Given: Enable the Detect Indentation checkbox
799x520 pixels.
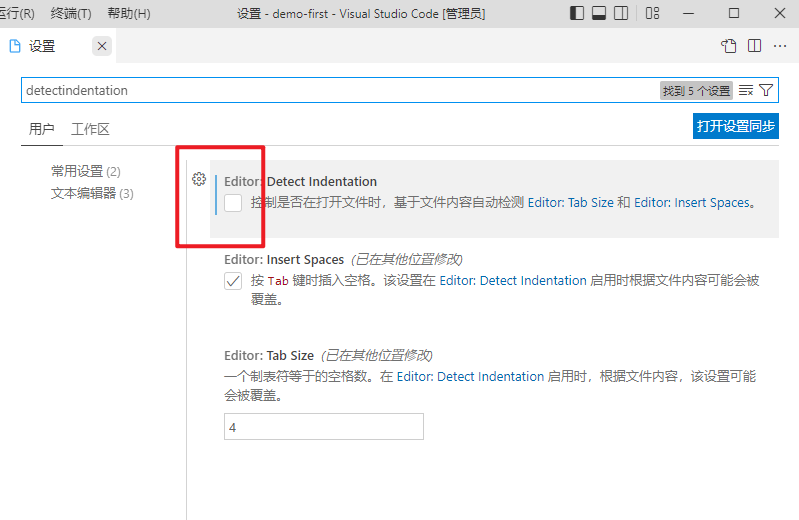Looking at the screenshot, I should point(233,203).
